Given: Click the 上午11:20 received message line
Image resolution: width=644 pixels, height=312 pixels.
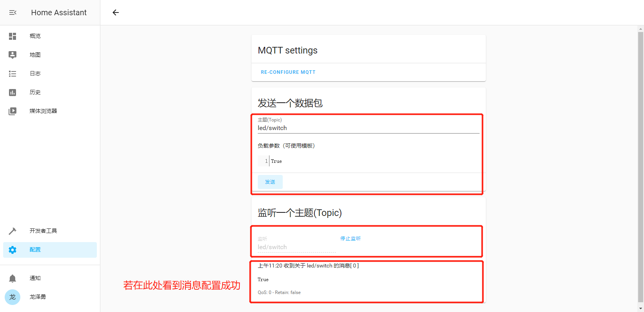Looking at the screenshot, I should click(x=308, y=266).
